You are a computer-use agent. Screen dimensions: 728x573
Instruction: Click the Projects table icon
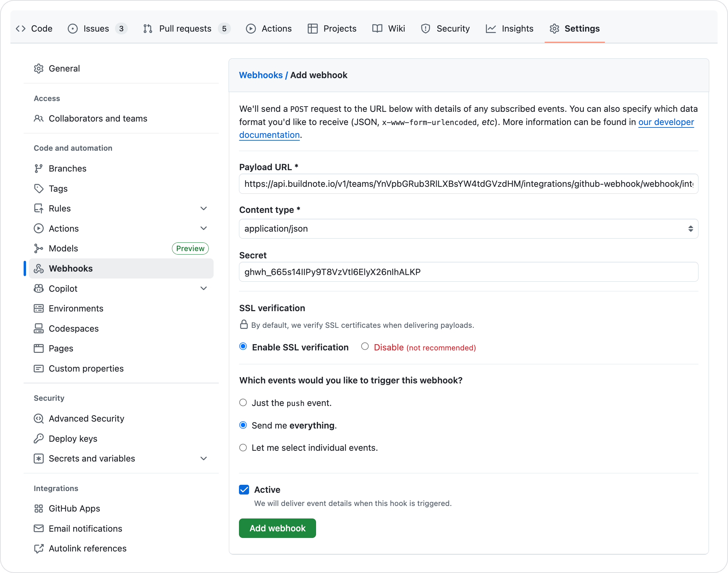313,28
